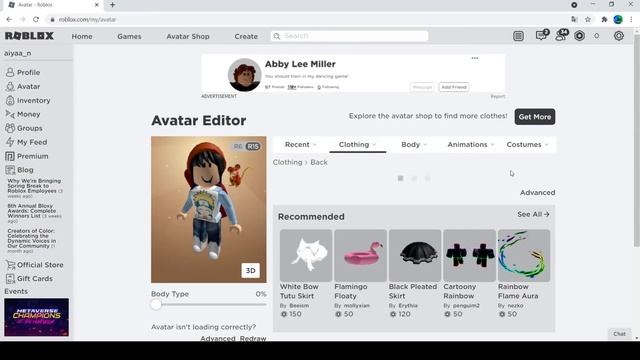Open blog post about Spring Break

tap(34, 188)
